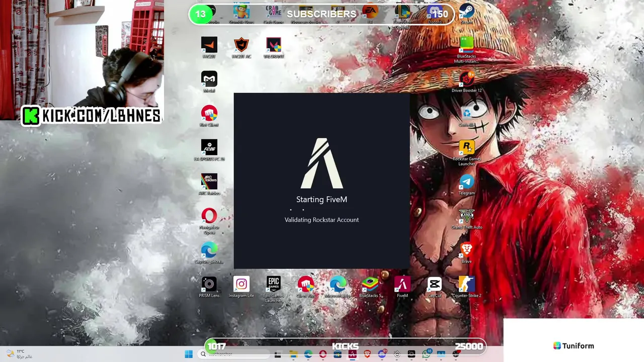Open the Brave desktop shortcut
Image resolution: width=644 pixels, height=362 pixels.
click(x=467, y=253)
